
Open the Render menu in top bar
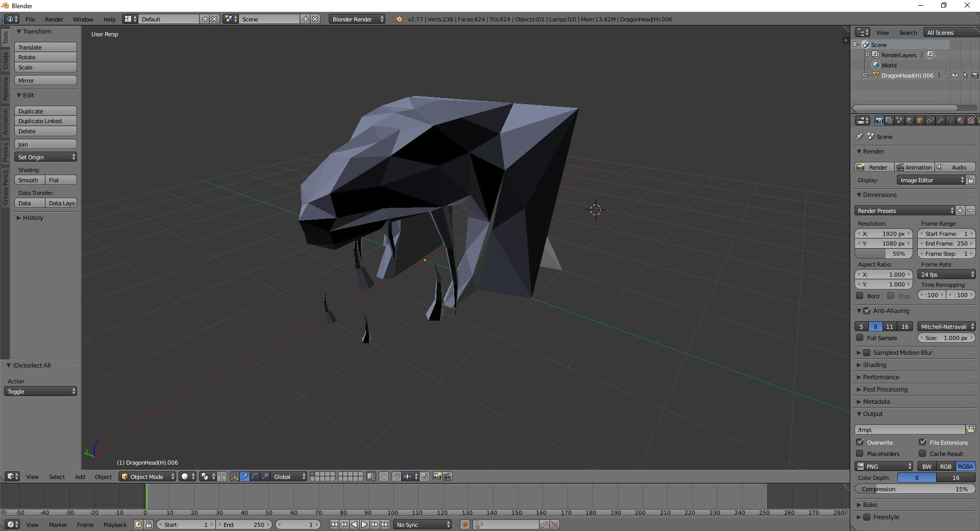tap(54, 19)
